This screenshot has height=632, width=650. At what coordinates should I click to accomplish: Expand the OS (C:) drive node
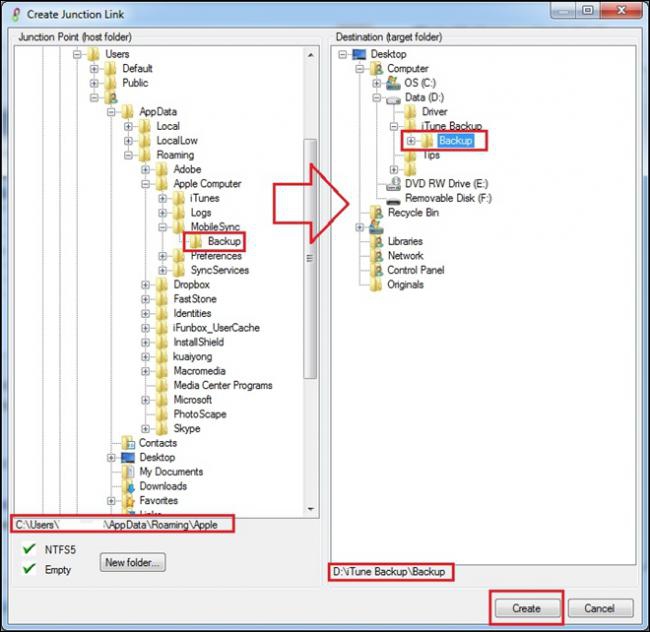coord(376,83)
